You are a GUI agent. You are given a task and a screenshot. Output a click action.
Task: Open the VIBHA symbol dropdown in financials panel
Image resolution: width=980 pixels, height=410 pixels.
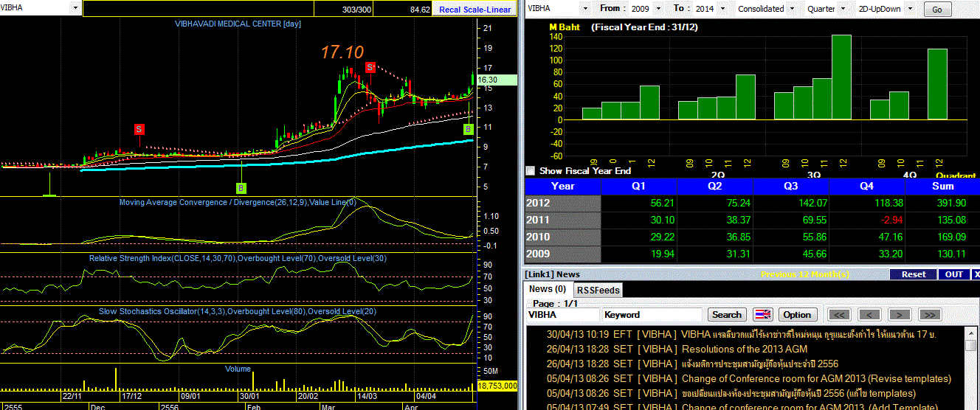click(585, 9)
